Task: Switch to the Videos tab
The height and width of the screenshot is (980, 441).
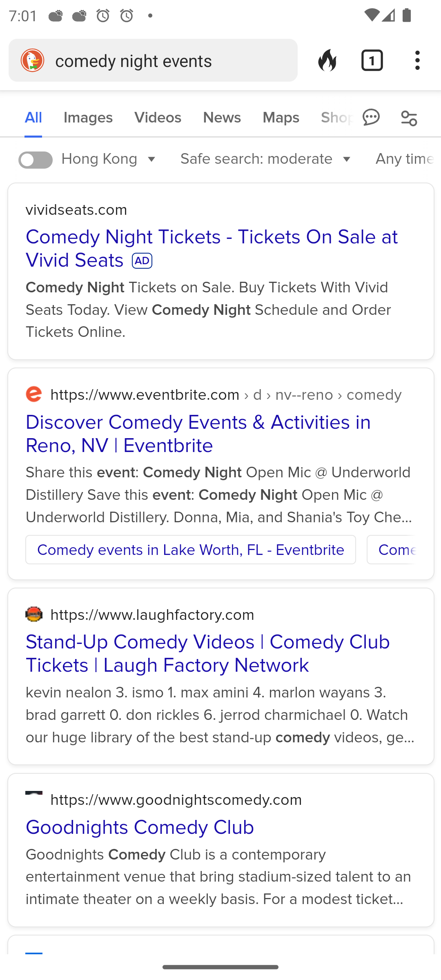Action: tap(158, 118)
